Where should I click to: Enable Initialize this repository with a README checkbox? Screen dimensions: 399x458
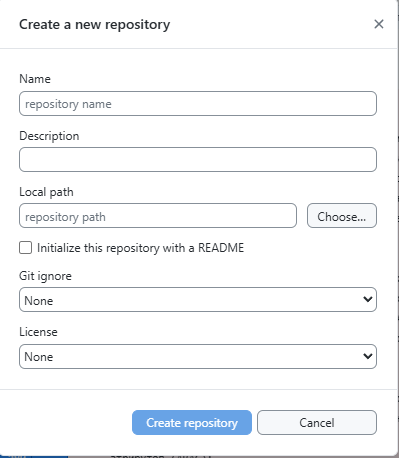pyautogui.click(x=26, y=248)
